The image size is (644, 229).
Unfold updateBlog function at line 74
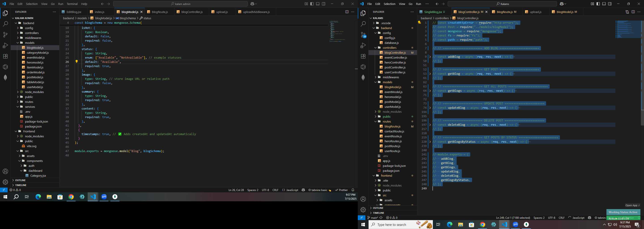coord(430,108)
